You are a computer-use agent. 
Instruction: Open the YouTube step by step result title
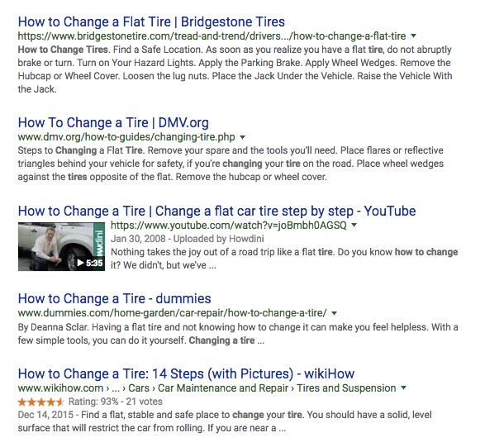pos(217,212)
